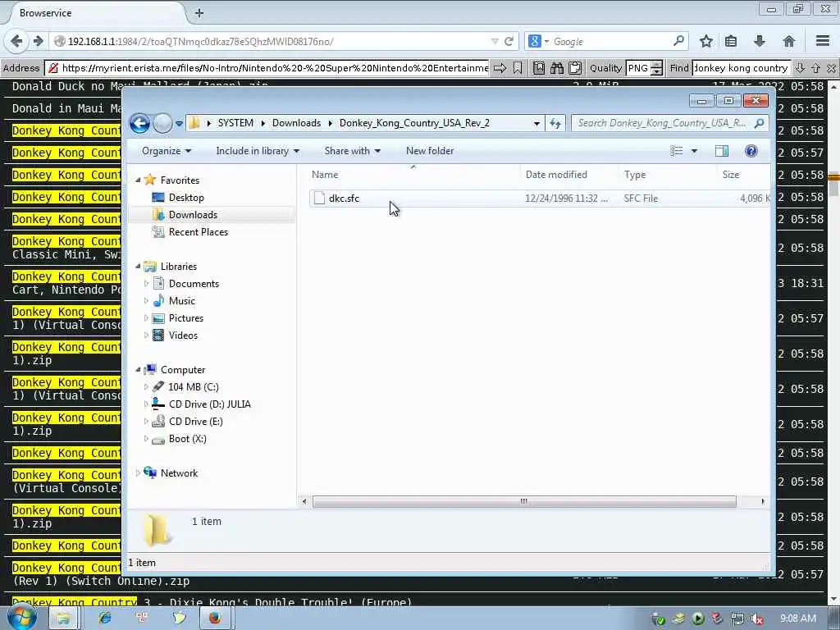Click Browservice Go arrow button
The width and height of the screenshot is (840, 630).
500,68
